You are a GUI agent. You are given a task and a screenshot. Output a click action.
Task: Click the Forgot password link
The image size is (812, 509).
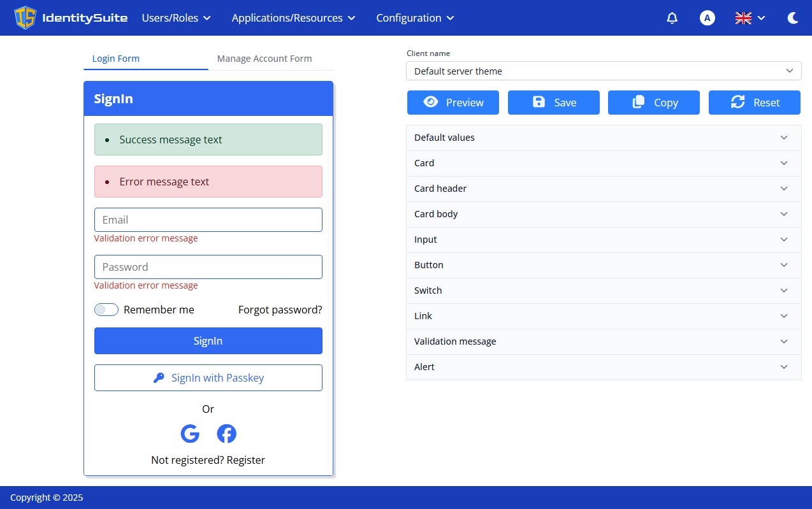coord(280,310)
